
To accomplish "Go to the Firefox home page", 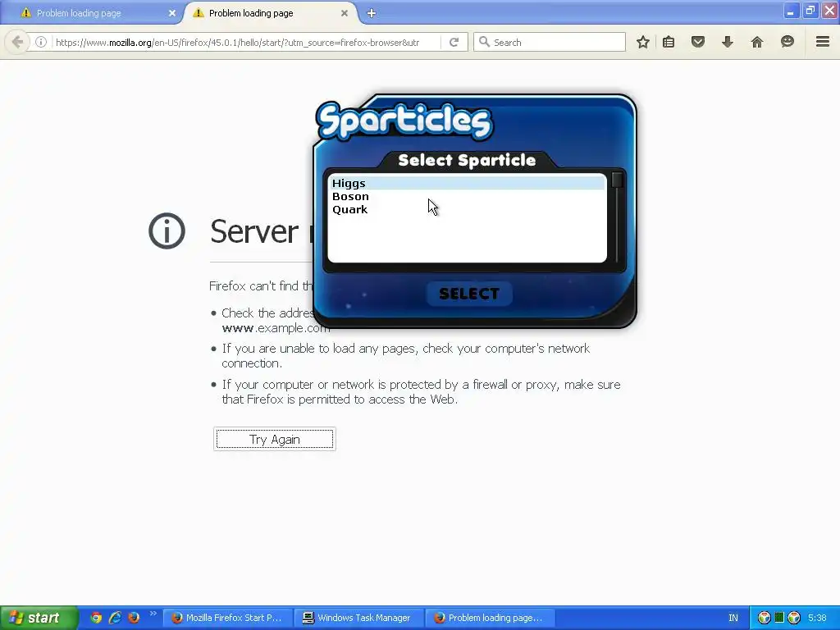I will (x=757, y=42).
